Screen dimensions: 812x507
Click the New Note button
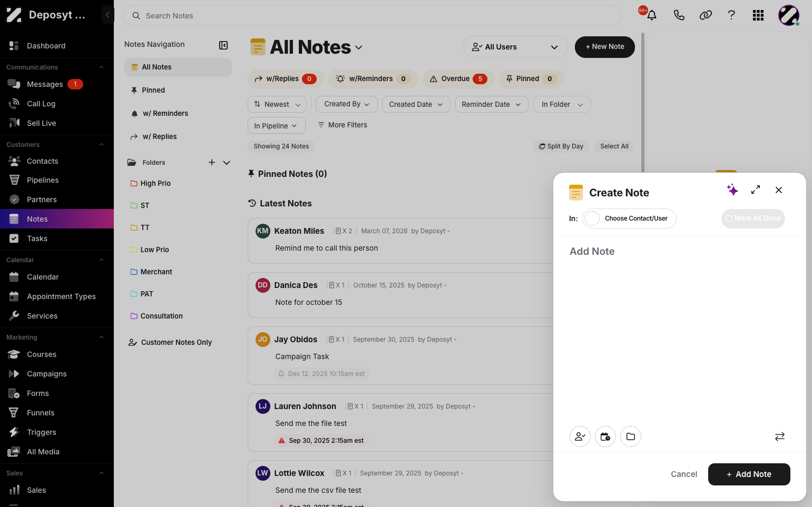coord(605,47)
